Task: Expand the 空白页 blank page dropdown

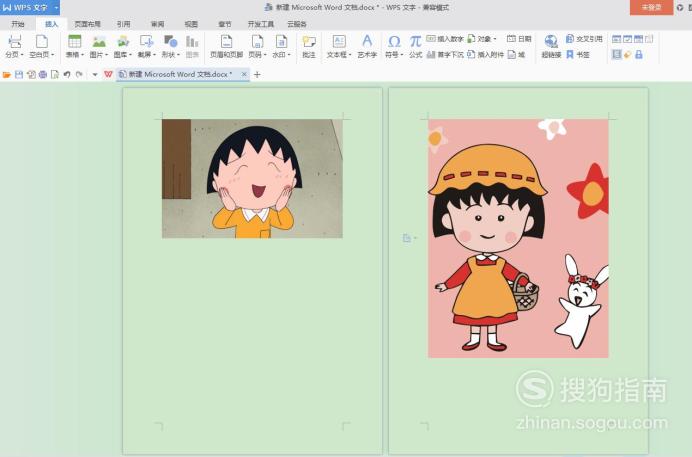Action: (53, 55)
